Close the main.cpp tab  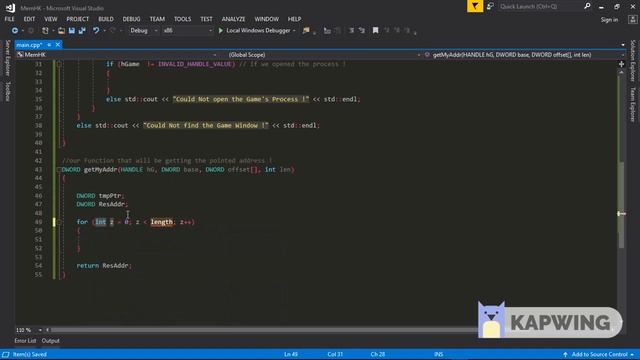58,45
